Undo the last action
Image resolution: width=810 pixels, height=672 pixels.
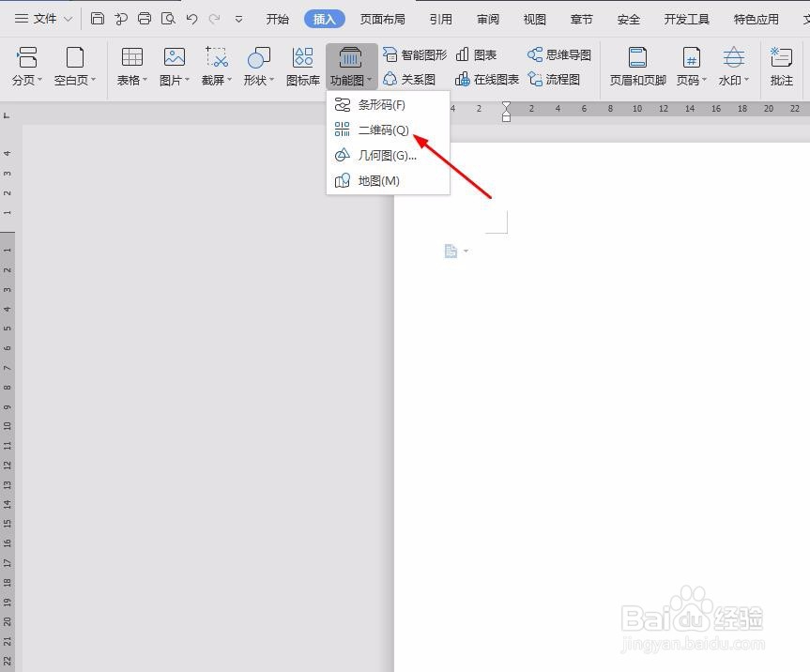coord(191,19)
